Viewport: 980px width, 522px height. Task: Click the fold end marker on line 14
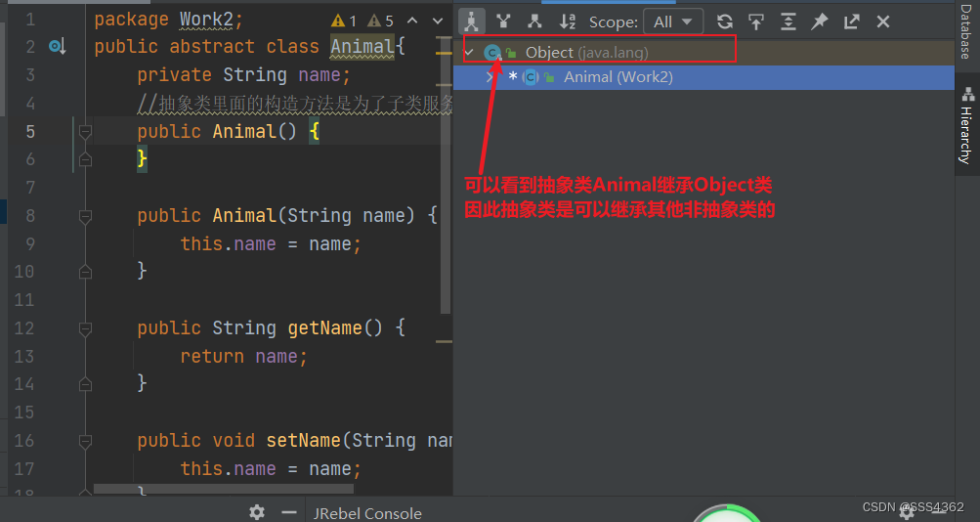coord(85,384)
